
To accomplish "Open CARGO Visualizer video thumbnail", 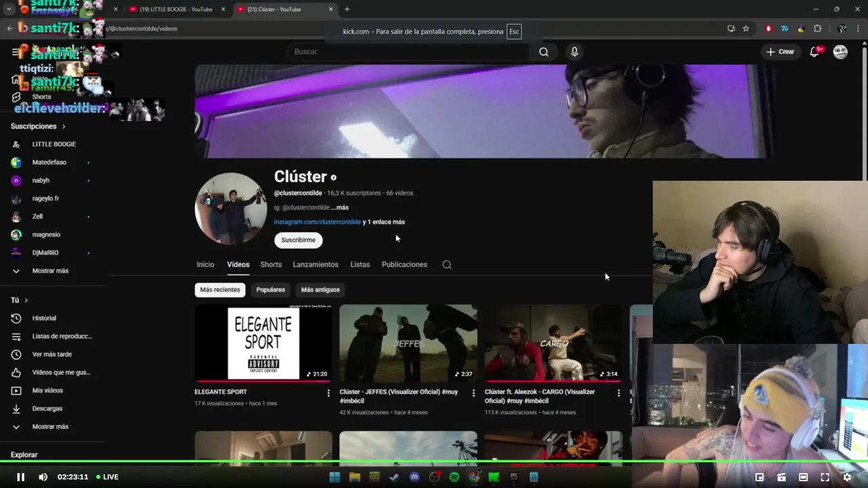I will [553, 343].
